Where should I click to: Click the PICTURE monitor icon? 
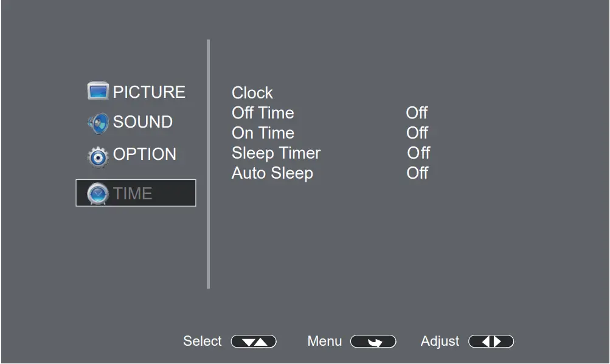(98, 92)
